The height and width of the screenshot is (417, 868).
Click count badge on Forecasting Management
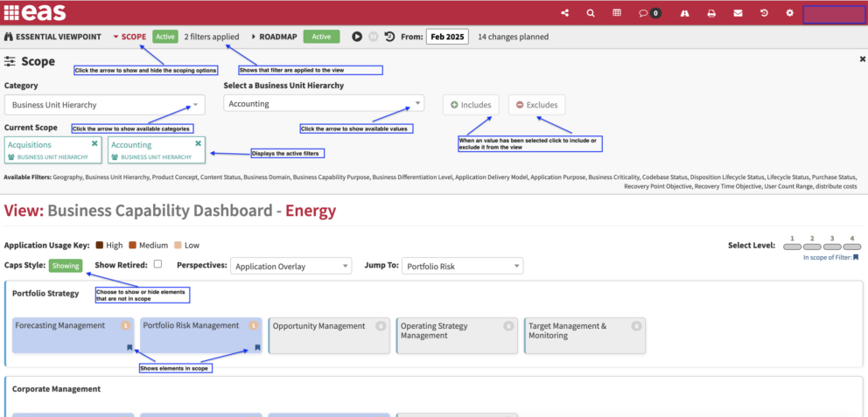(x=126, y=326)
